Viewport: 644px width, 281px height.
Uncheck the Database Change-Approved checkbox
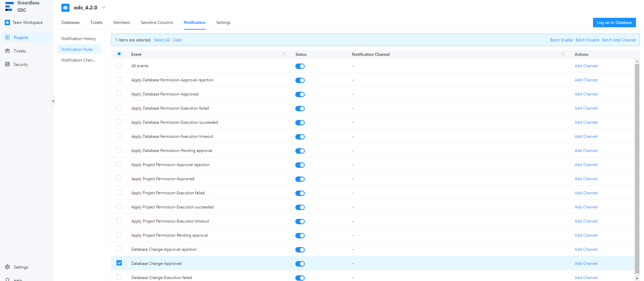point(119,263)
